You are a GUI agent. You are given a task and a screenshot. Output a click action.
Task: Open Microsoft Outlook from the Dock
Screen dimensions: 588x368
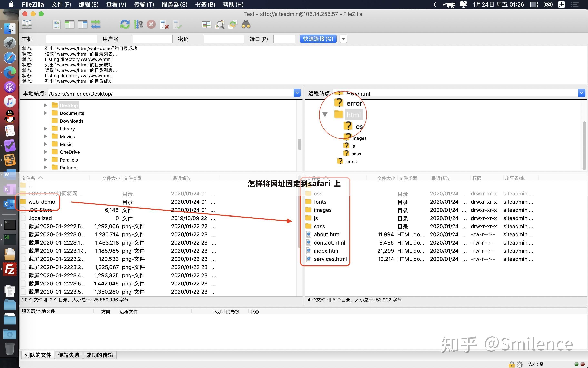10,204
